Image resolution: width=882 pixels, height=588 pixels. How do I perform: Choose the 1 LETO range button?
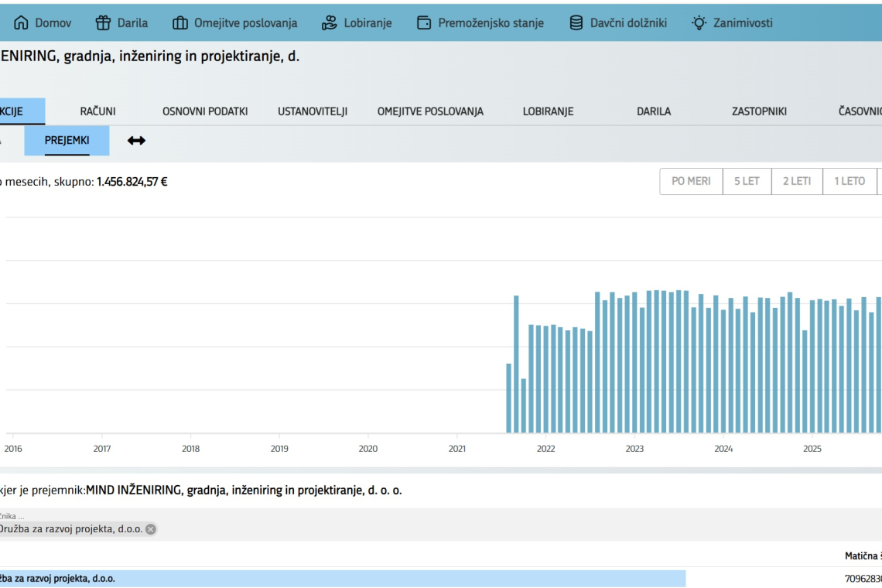[850, 181]
